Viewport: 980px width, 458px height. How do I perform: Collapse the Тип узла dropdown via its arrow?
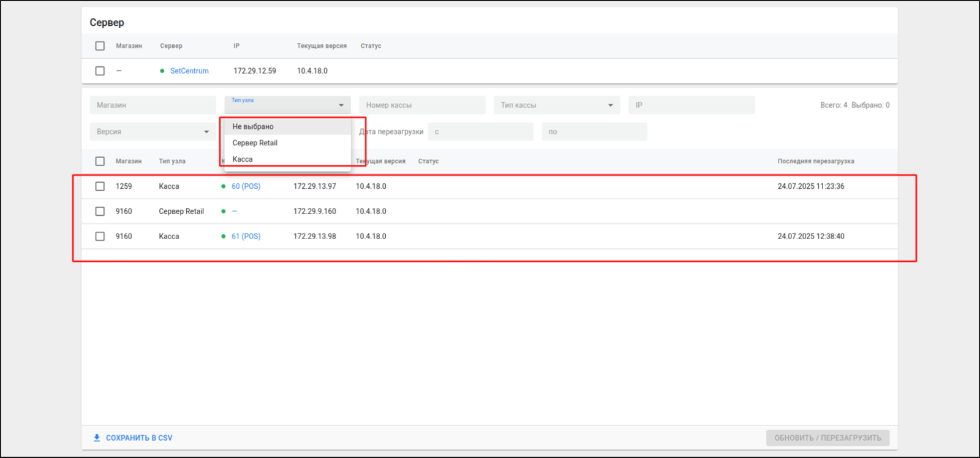[x=341, y=105]
